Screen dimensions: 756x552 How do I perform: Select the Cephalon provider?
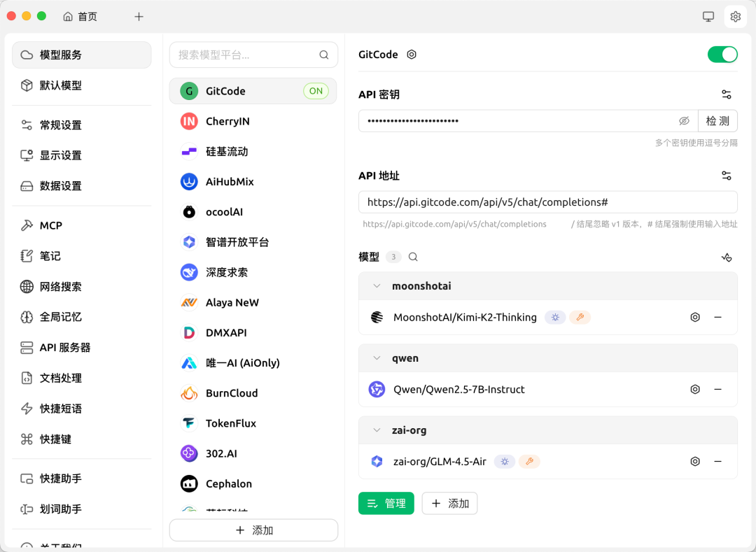253,483
